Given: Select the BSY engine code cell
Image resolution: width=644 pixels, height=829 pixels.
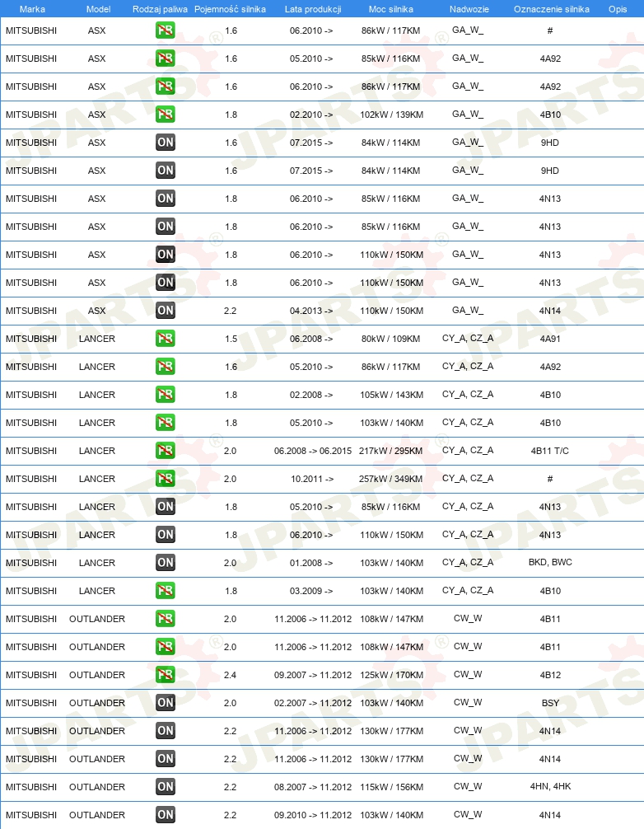Looking at the screenshot, I should coord(550,703).
